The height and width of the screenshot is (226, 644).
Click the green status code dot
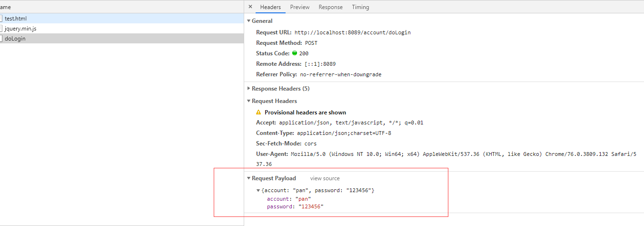coord(295,53)
